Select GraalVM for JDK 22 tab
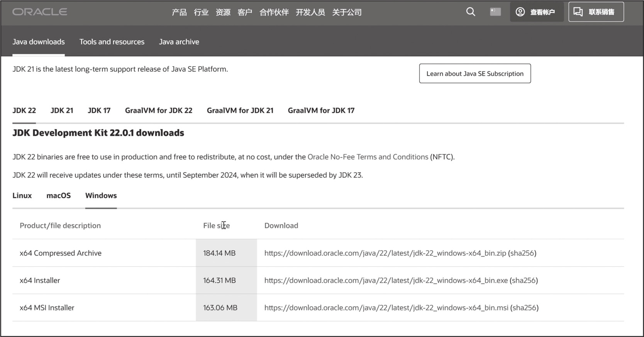This screenshot has height=337, width=644. point(159,110)
